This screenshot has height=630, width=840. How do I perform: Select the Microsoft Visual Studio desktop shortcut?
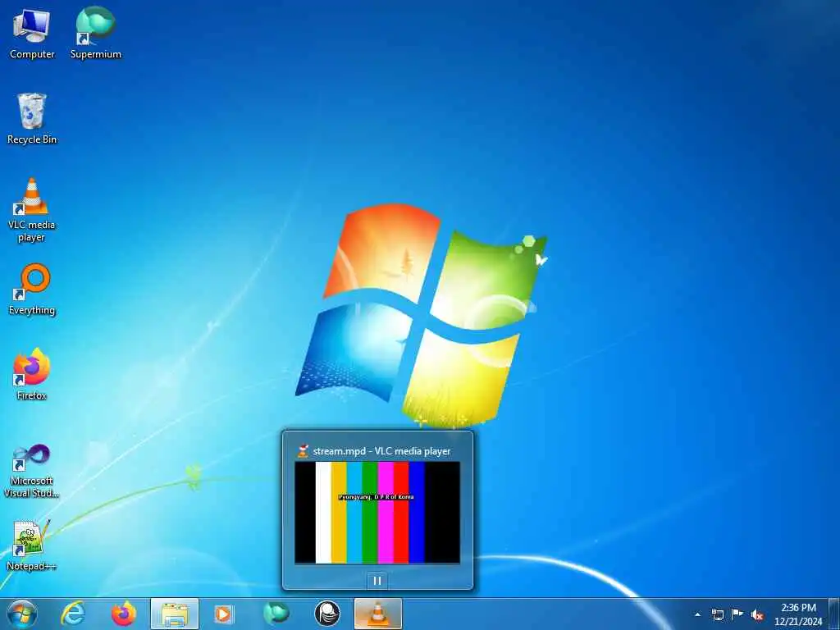[32, 471]
